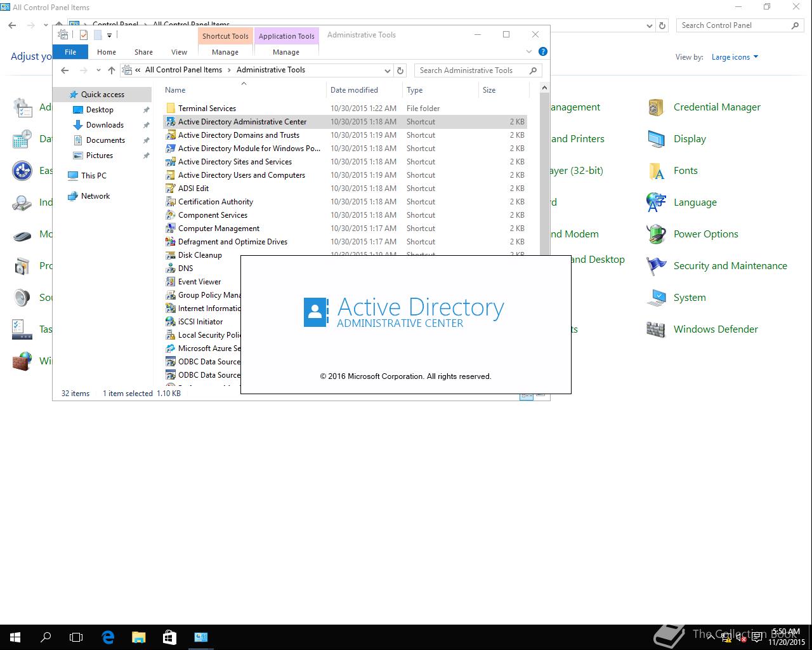Open View by Large icons dropdown
The height and width of the screenshot is (650, 812).
735,57
